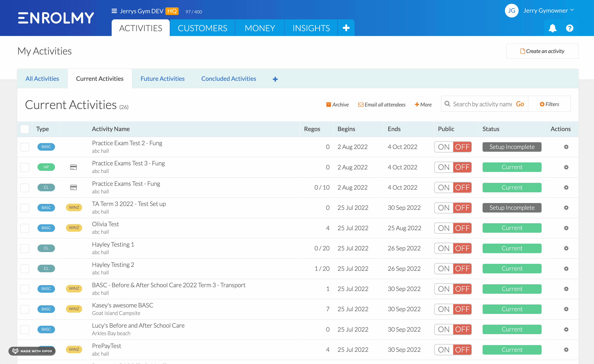Toggle Public switch for Hayley Testing 1
This screenshot has height=364, width=594.
[x=453, y=248]
